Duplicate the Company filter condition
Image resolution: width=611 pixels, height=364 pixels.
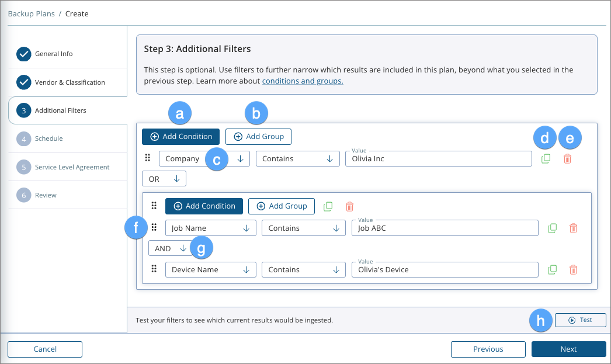pos(546,158)
